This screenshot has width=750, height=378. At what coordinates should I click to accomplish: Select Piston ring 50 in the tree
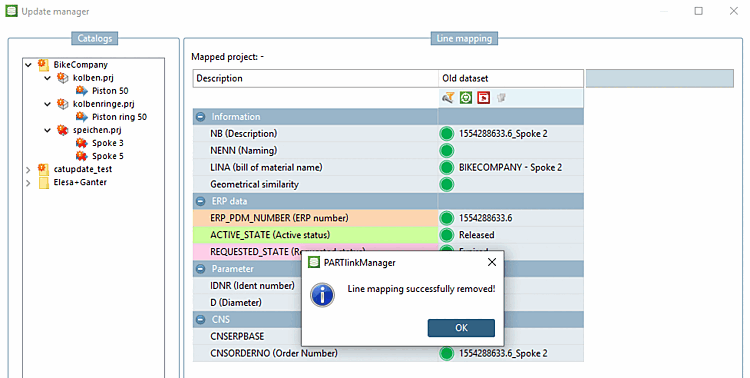[x=119, y=117]
